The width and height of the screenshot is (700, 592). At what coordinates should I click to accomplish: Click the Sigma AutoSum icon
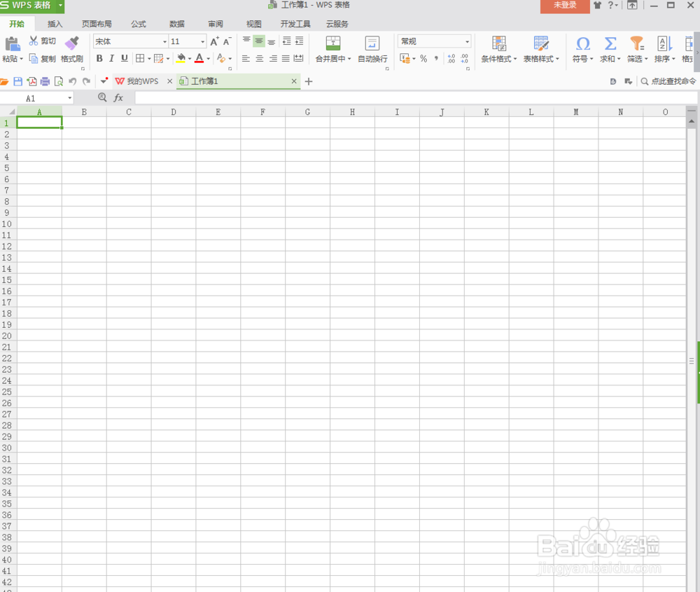pos(610,43)
